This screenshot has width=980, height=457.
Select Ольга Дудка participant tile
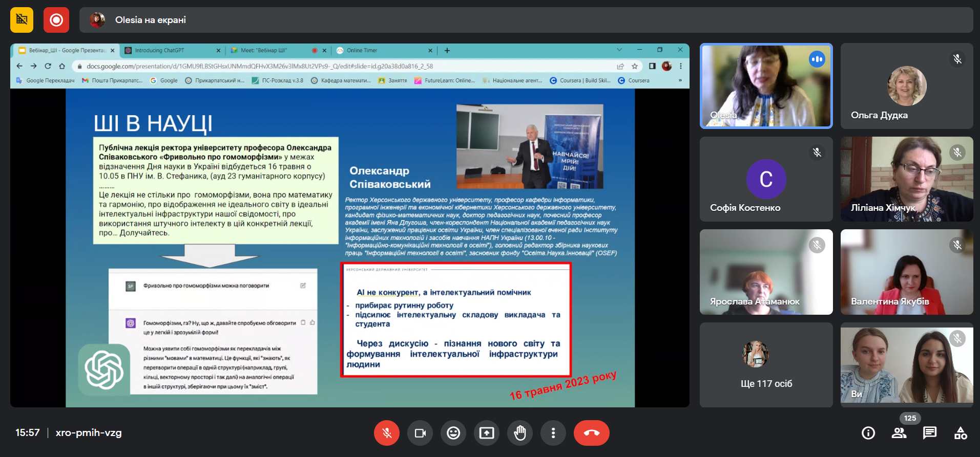click(x=907, y=86)
